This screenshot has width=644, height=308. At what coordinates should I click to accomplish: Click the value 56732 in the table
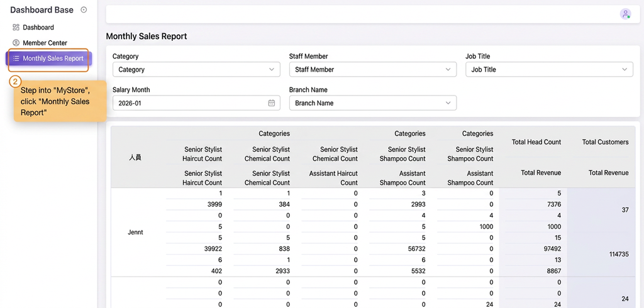(415, 248)
